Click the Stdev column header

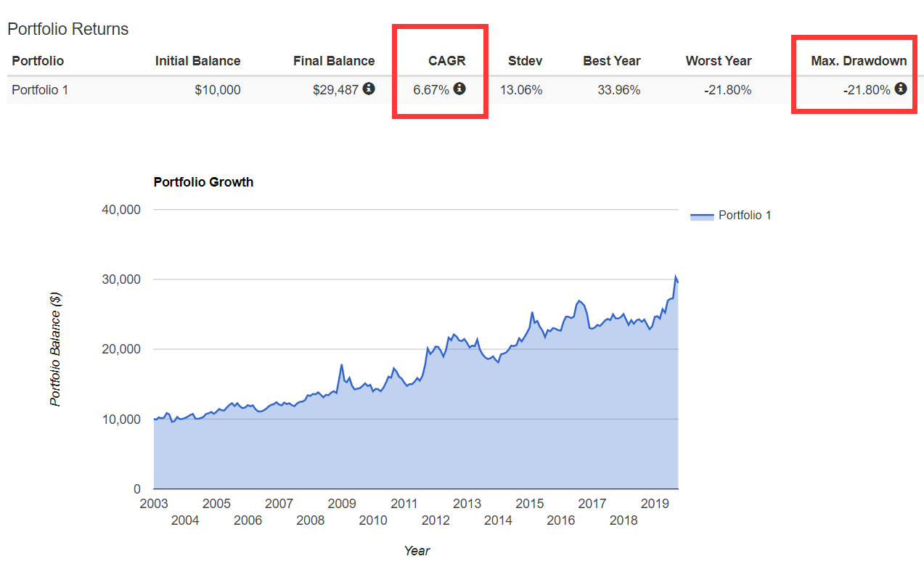click(525, 61)
